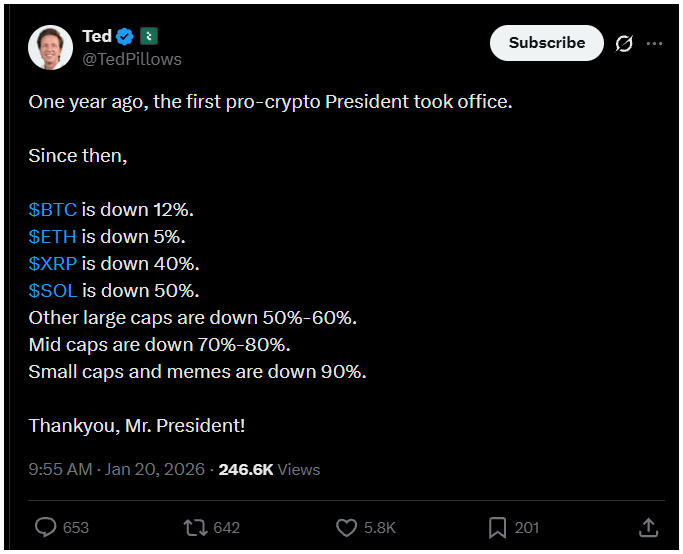Viewport: 683px width, 554px height.
Task: Open the @TedPillows handle link
Action: click(x=131, y=59)
